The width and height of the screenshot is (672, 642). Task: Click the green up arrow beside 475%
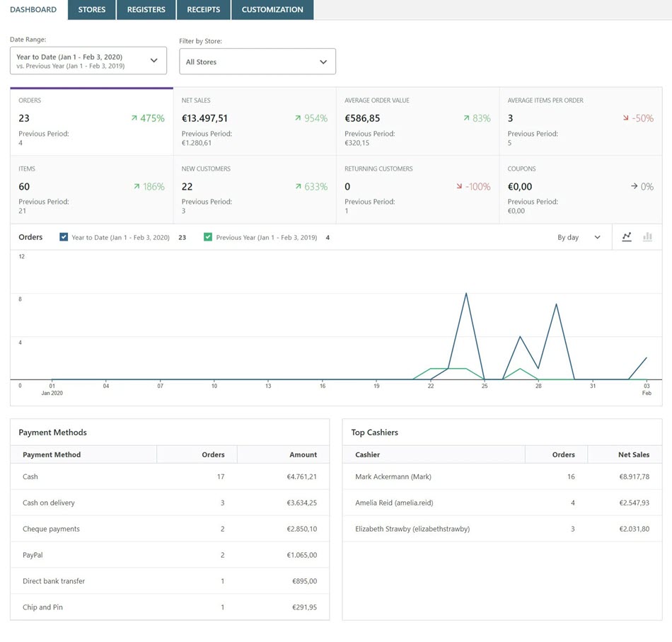(134, 118)
